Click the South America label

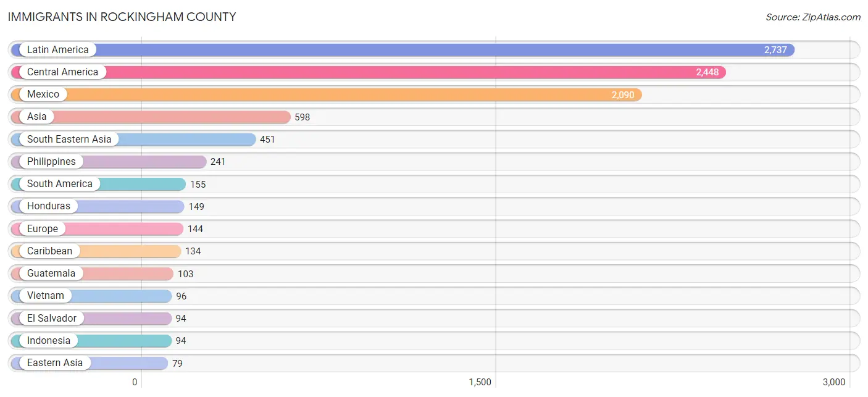(60, 184)
